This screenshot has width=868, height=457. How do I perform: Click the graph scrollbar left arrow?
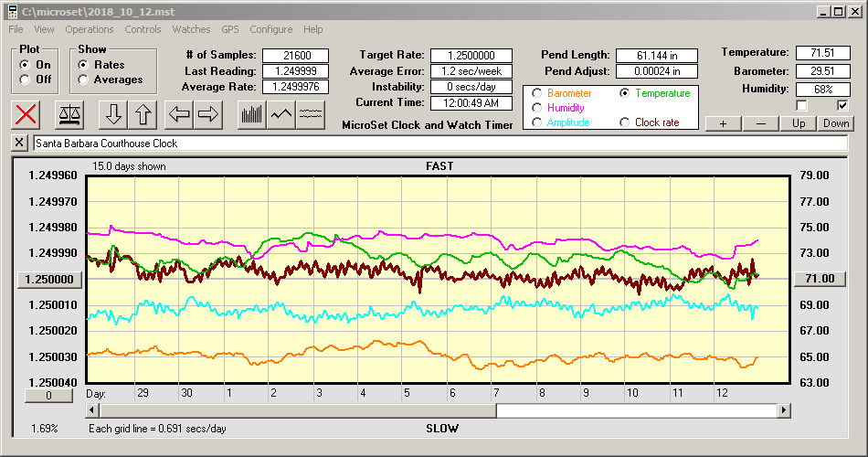pyautogui.click(x=92, y=410)
